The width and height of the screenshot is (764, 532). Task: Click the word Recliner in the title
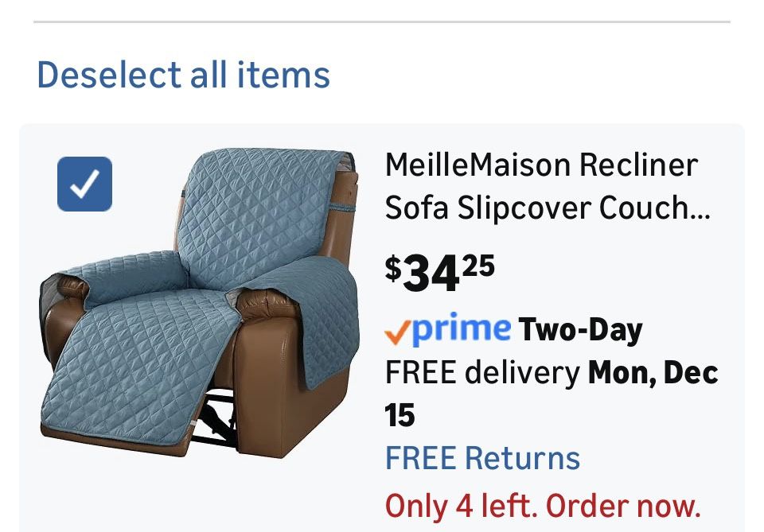tap(638, 165)
